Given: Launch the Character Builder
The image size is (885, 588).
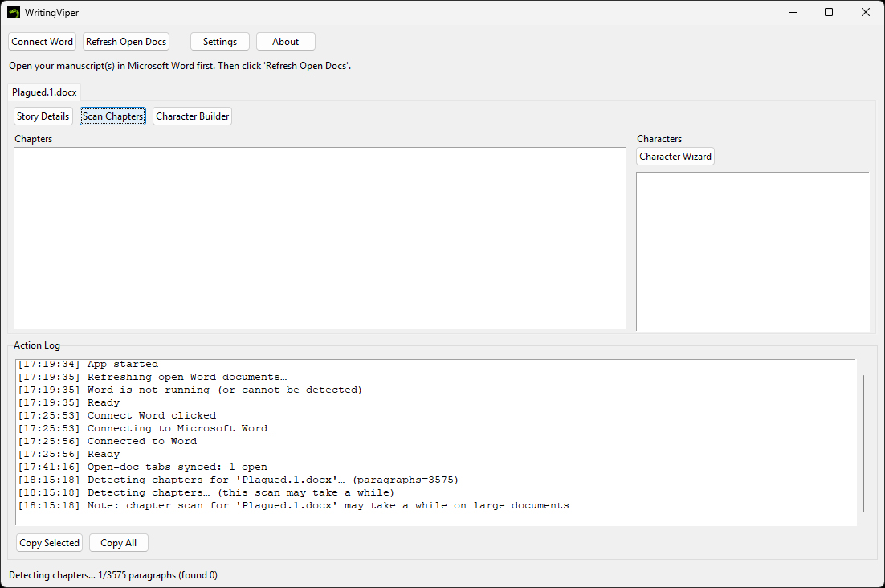Looking at the screenshot, I should click(x=192, y=116).
